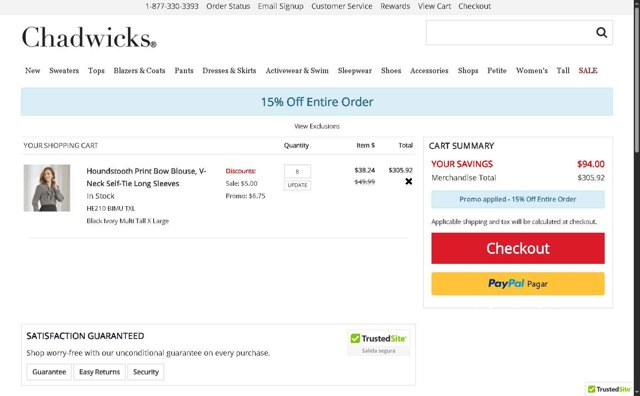Open the Shoes category
The image size is (640, 396).
click(x=391, y=71)
